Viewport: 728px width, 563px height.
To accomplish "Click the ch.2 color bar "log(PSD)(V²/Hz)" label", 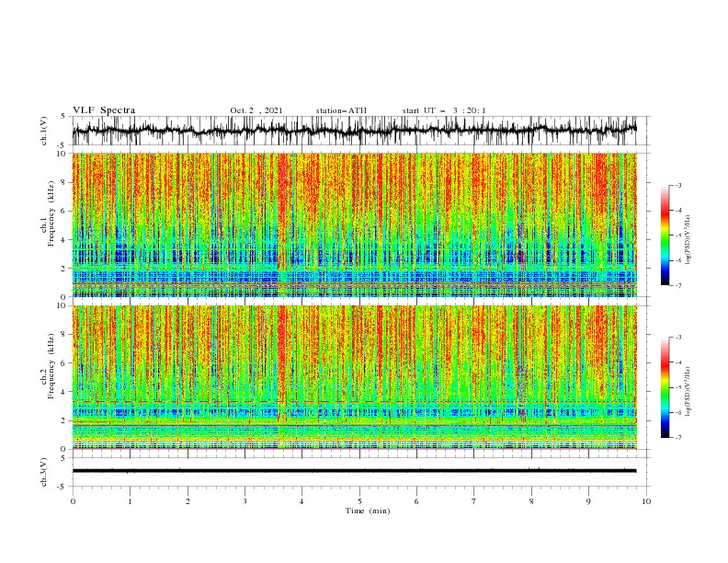I will (x=688, y=392).
